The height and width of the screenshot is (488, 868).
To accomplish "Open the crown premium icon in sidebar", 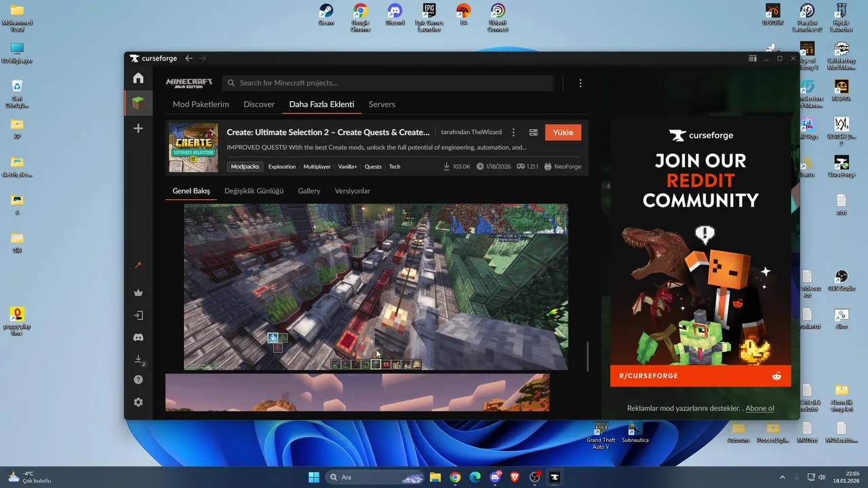I will [138, 293].
